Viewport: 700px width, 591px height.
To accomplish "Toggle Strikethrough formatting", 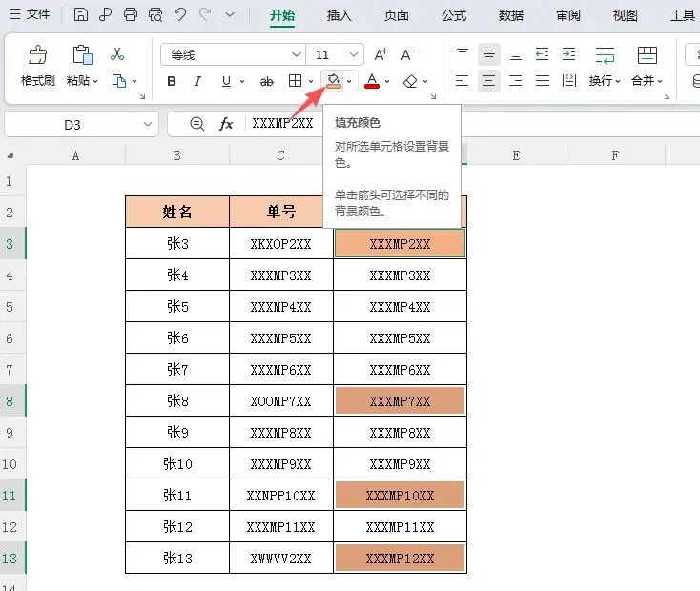I will coord(266,81).
